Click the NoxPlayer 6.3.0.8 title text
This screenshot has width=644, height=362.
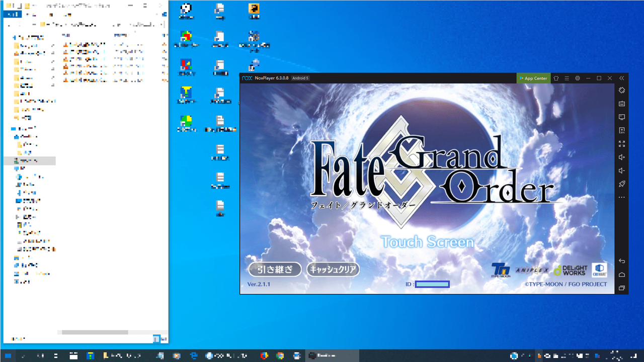272,78
